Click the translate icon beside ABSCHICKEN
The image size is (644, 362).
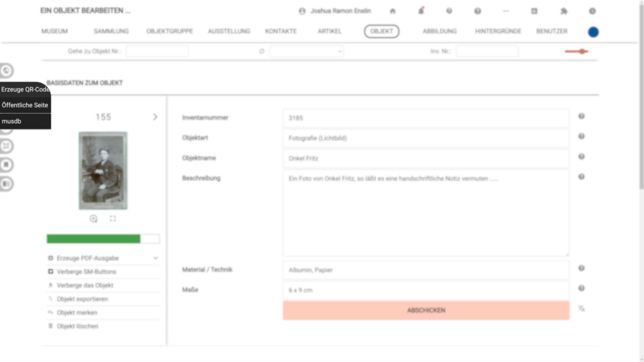(582, 309)
